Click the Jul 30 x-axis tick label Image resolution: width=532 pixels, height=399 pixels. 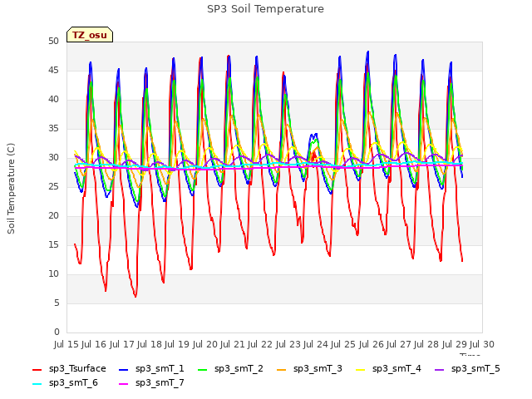(x=482, y=344)
